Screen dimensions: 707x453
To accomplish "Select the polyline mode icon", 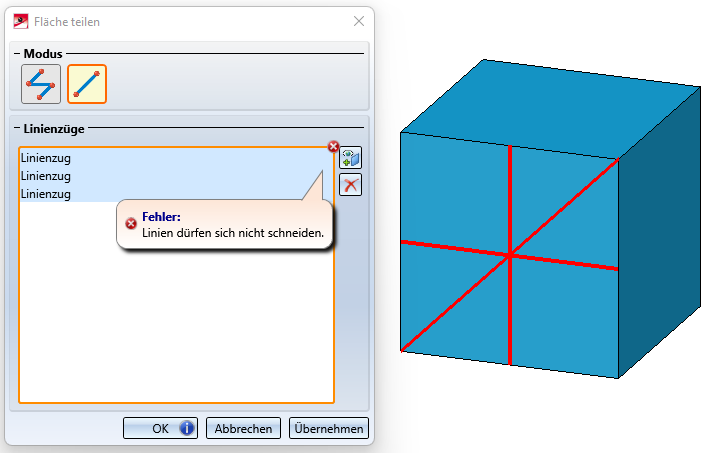I will [x=41, y=84].
